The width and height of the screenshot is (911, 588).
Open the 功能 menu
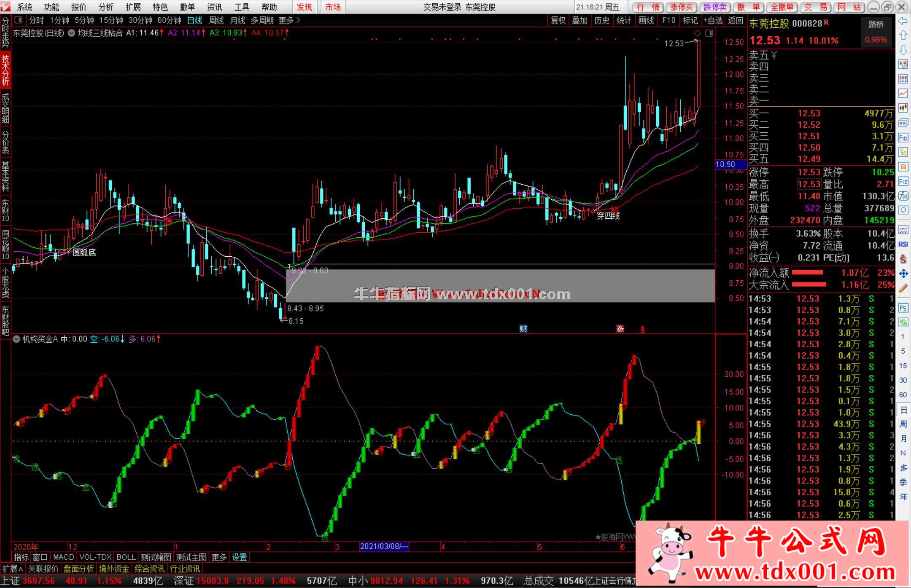(x=51, y=7)
